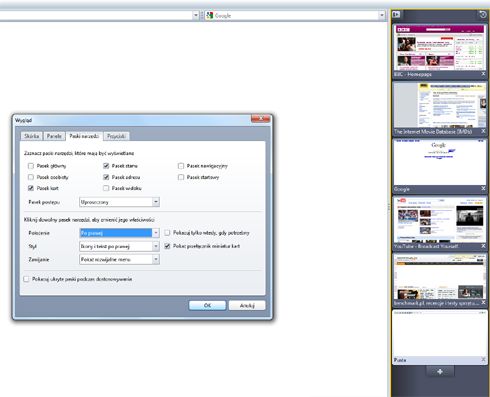The width and height of the screenshot is (490, 397).
Task: Enable the Pasek główny checkbox
Action: (31, 166)
